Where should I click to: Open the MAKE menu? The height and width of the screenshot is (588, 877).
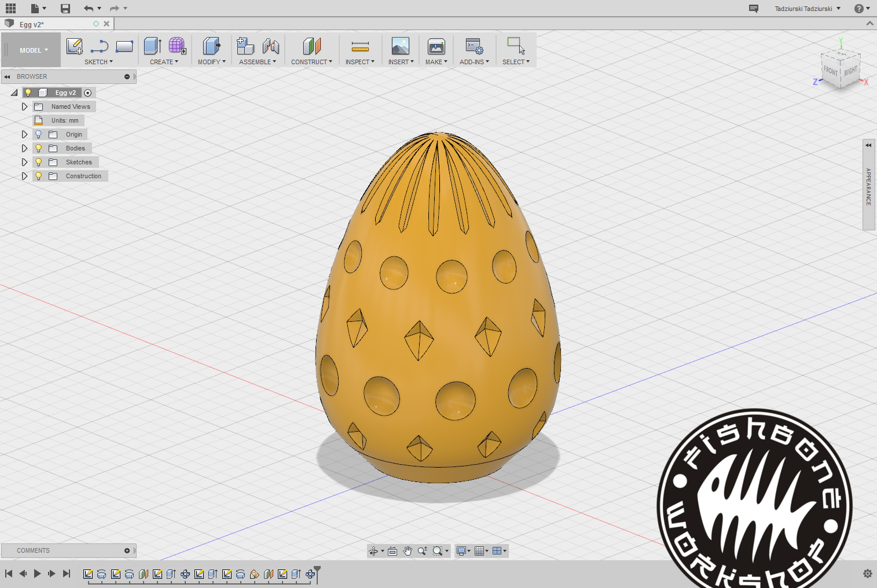click(436, 62)
